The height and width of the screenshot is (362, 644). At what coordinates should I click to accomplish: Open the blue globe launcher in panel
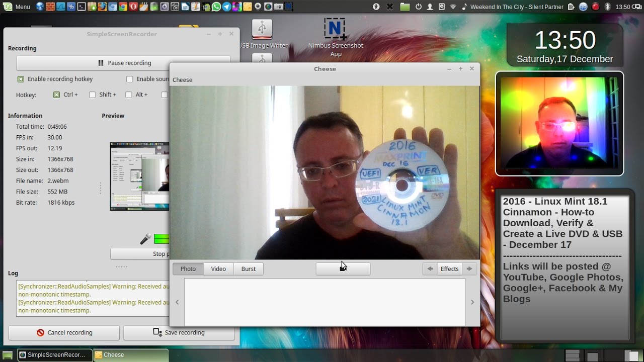(40, 7)
